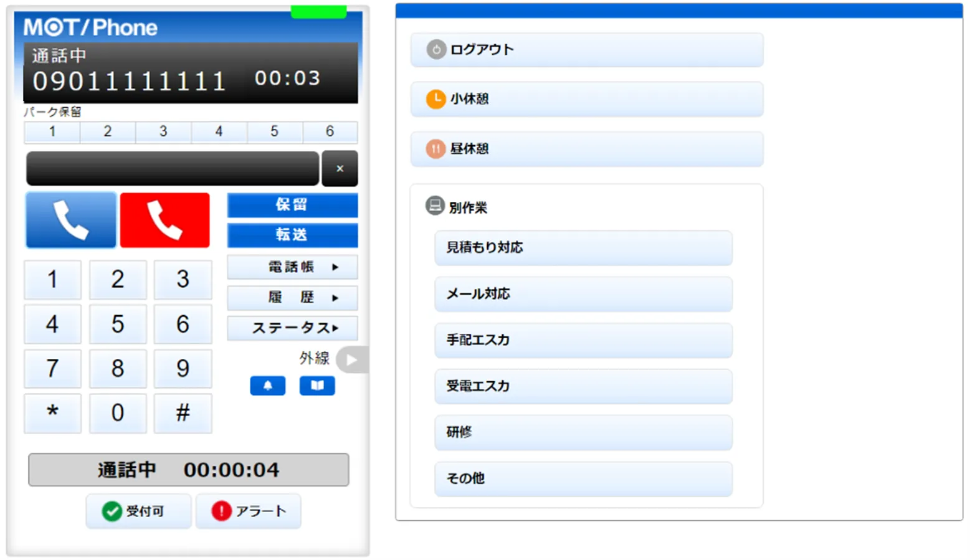Select park hold slot 6
The image size is (970, 560).
tap(330, 131)
